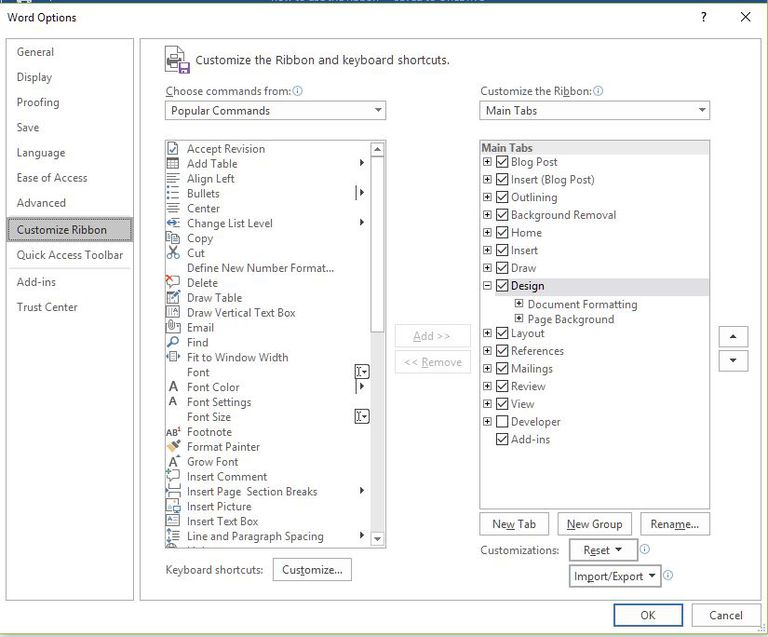Click info icon beside Customize the Ribbon
Screen dimensions: 768x637
[x=598, y=91]
